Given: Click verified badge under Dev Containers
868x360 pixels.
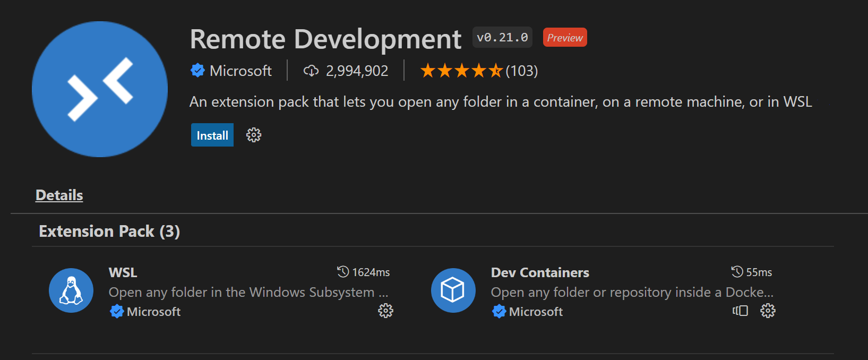Looking at the screenshot, I should pos(499,311).
